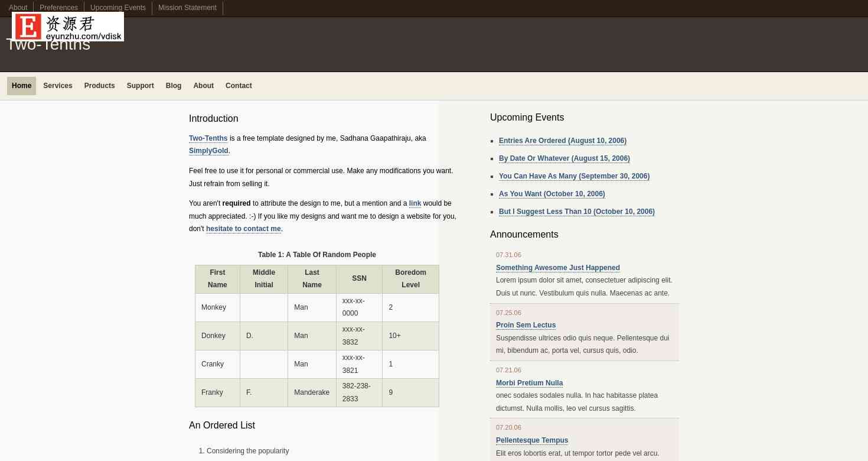Click Upcoming Events in top bar
This screenshot has width=868, height=461.
click(x=118, y=8)
